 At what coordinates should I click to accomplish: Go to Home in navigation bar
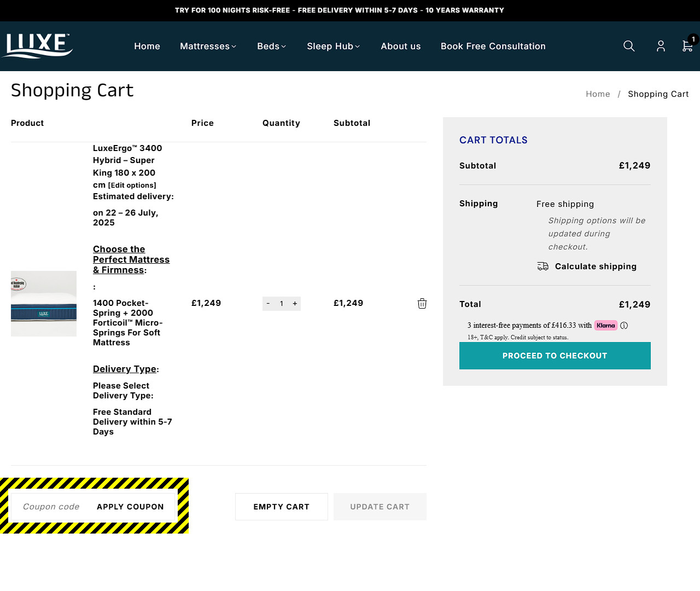(147, 47)
